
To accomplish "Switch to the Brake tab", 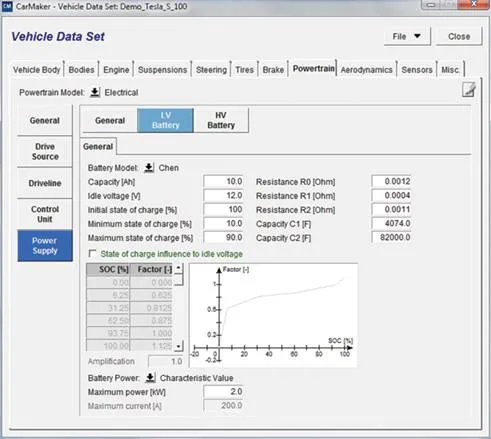I will point(273,70).
